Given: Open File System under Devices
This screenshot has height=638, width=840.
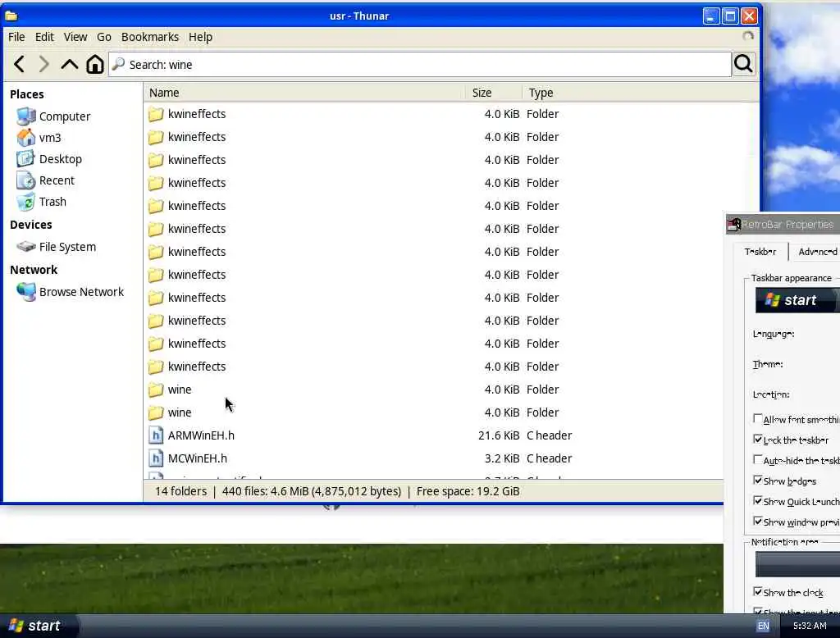Looking at the screenshot, I should point(67,247).
